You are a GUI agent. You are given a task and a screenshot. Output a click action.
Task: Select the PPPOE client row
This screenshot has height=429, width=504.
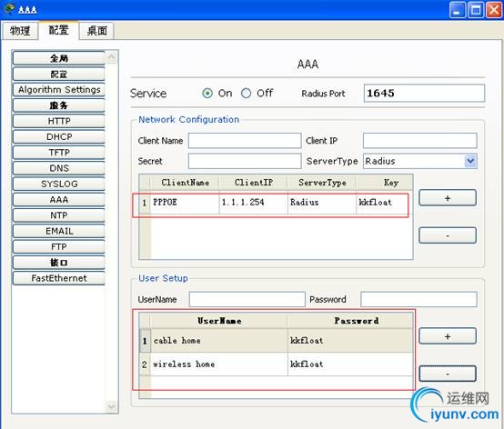pos(276,203)
